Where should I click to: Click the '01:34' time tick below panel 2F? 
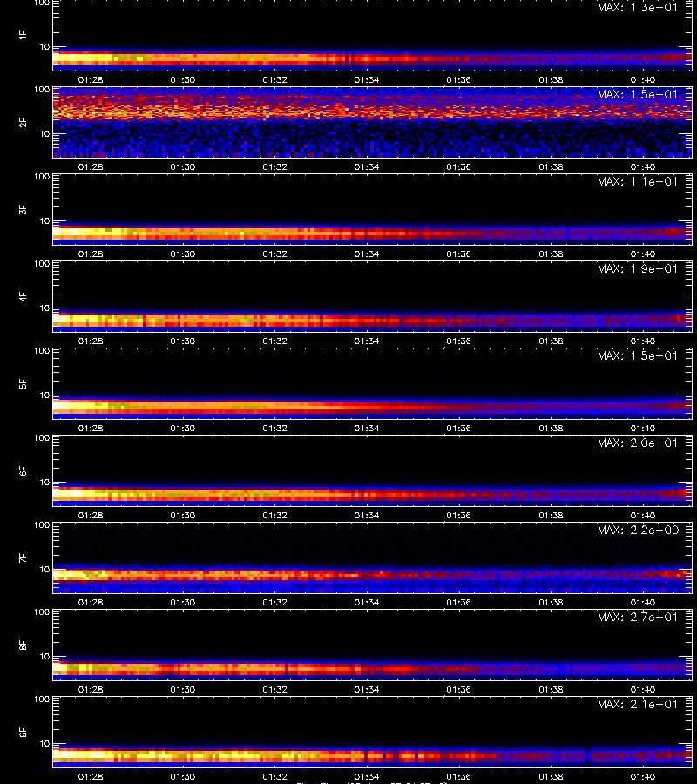tap(367, 166)
